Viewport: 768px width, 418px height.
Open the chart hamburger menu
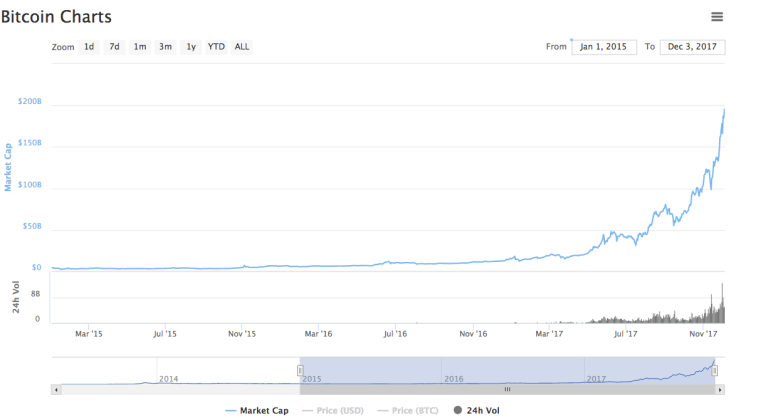tap(717, 17)
